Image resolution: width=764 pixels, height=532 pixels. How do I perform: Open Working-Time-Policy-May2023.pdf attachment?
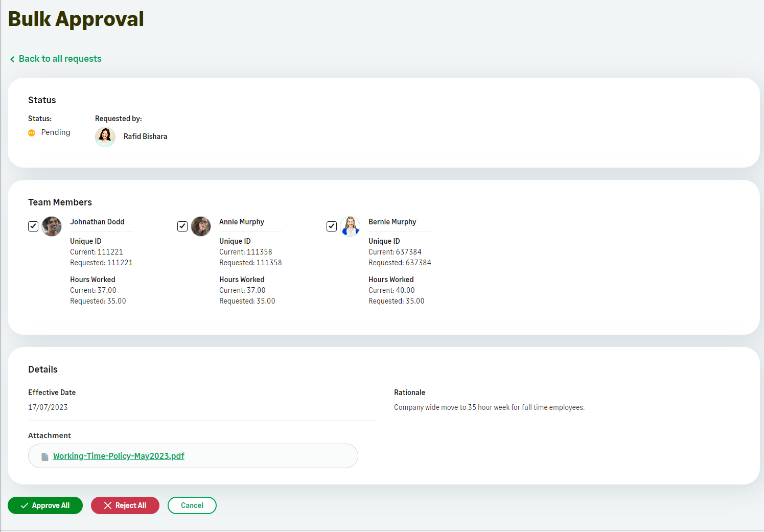point(119,456)
